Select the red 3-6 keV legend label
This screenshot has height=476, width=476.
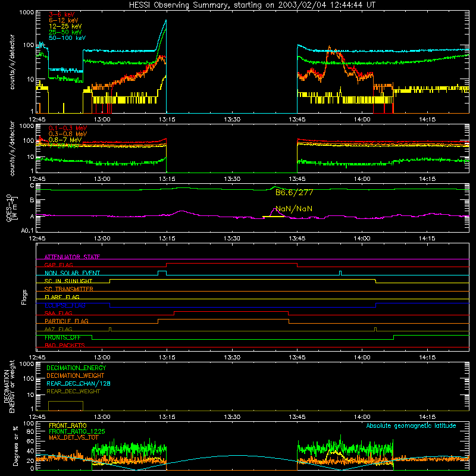point(62,14)
